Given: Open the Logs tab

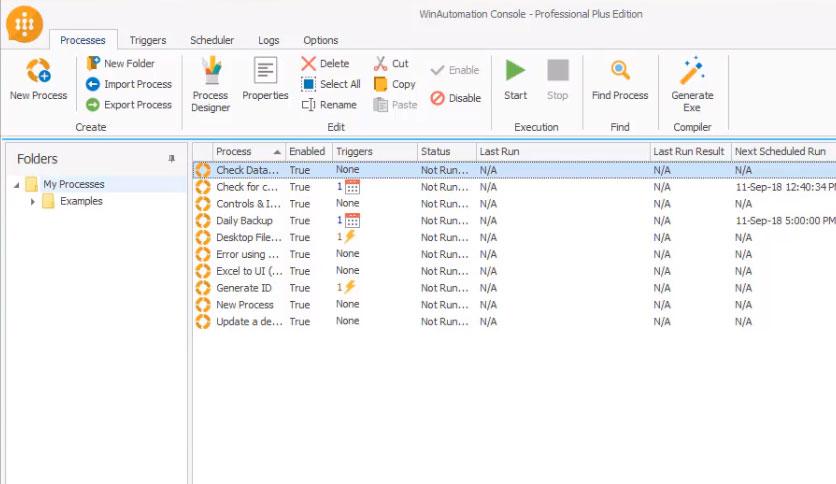Looking at the screenshot, I should pyautogui.click(x=268, y=40).
